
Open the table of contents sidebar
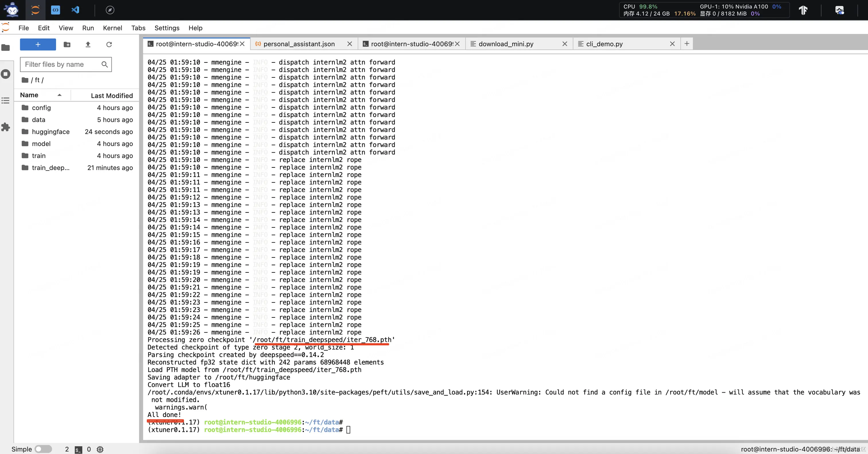coord(6,100)
